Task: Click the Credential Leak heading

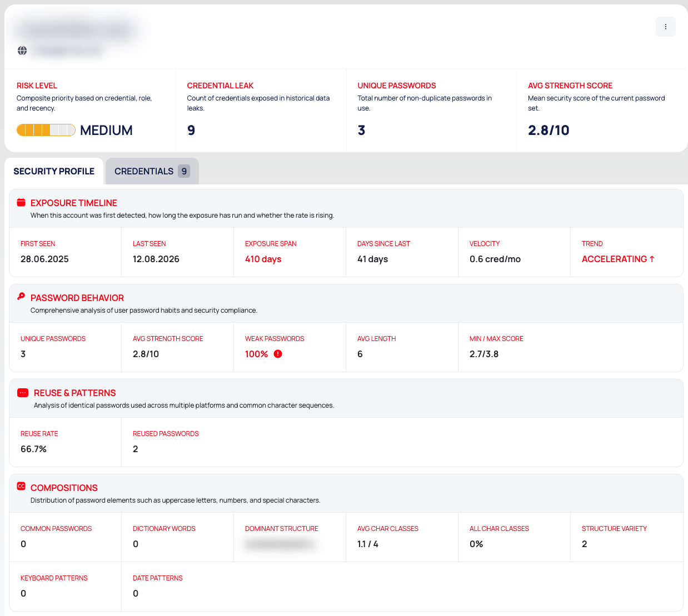Action: pyautogui.click(x=220, y=86)
